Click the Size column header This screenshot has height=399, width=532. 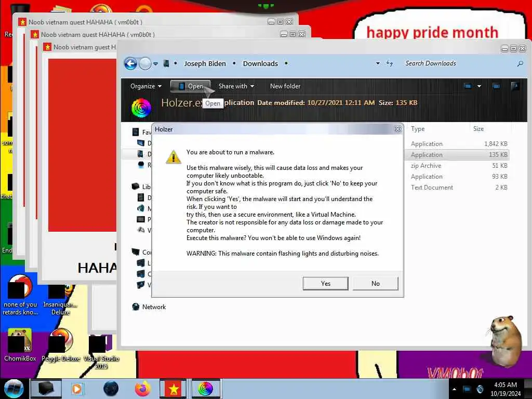click(x=478, y=129)
